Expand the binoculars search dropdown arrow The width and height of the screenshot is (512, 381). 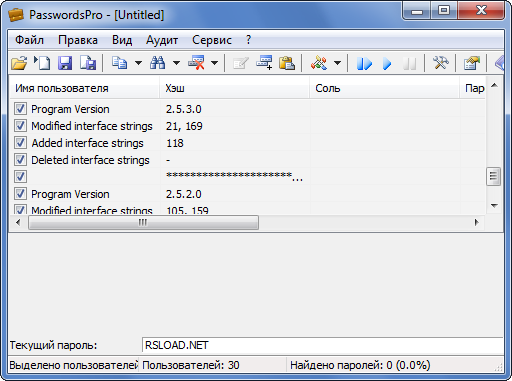tap(176, 63)
